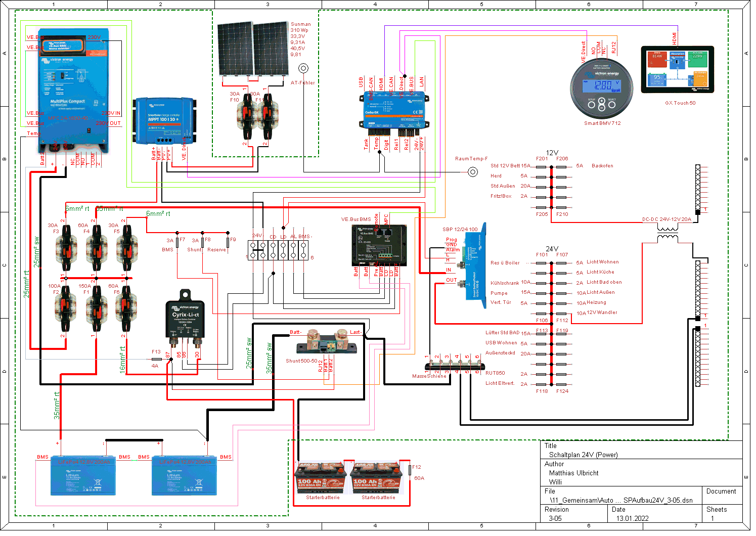Select the SmartSolar MPPT 100/30 charge controller
The image size is (756, 536).
(164, 120)
